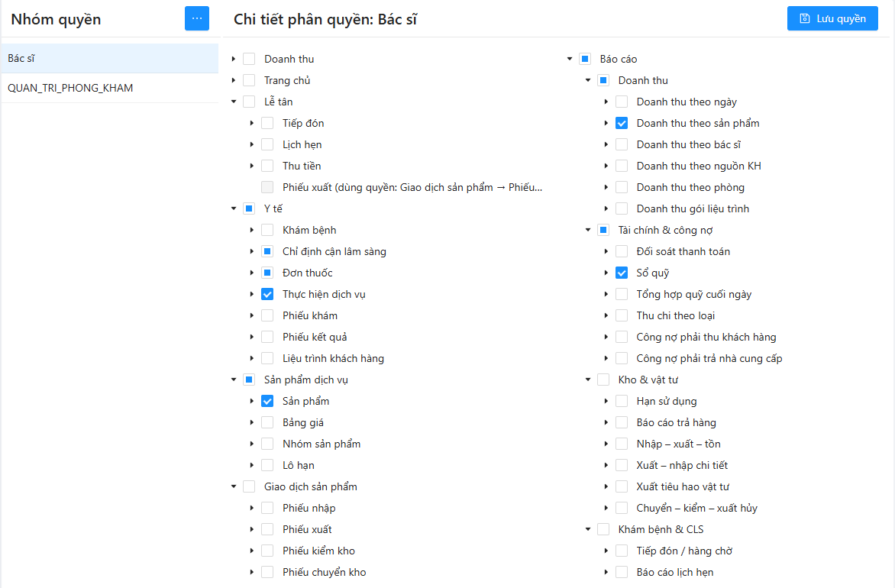Uncheck Doanh thu theo sản phẩm checkbox
Viewport: 895px width, 588px height.
pos(622,123)
